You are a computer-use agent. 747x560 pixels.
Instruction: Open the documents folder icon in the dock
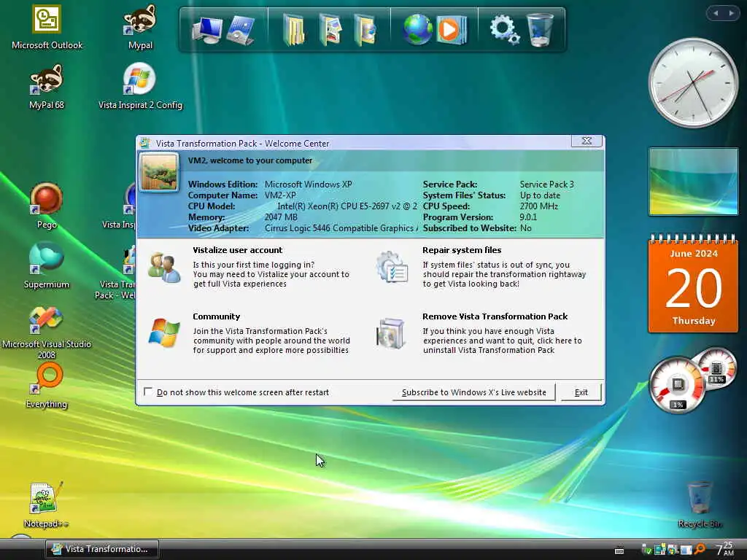click(x=293, y=29)
